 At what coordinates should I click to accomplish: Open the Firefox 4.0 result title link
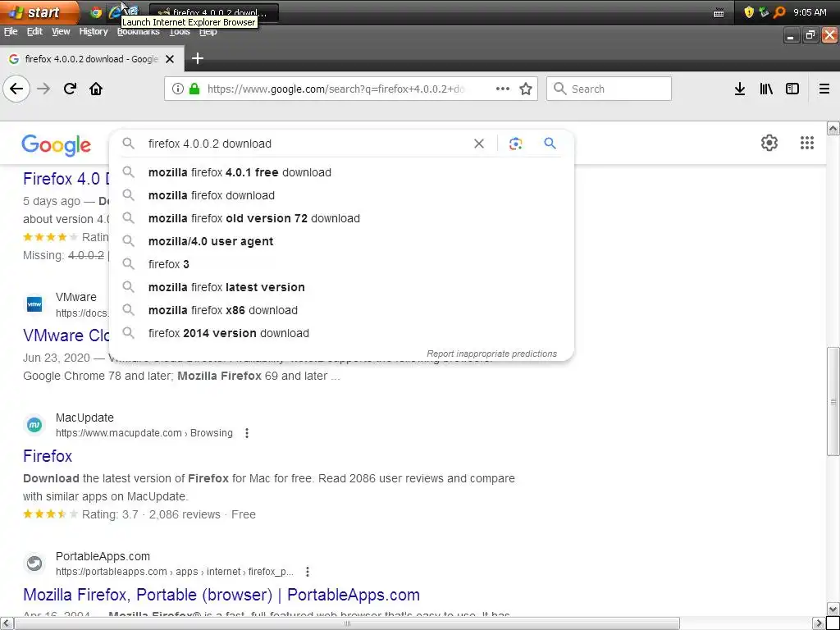[x=66, y=179]
